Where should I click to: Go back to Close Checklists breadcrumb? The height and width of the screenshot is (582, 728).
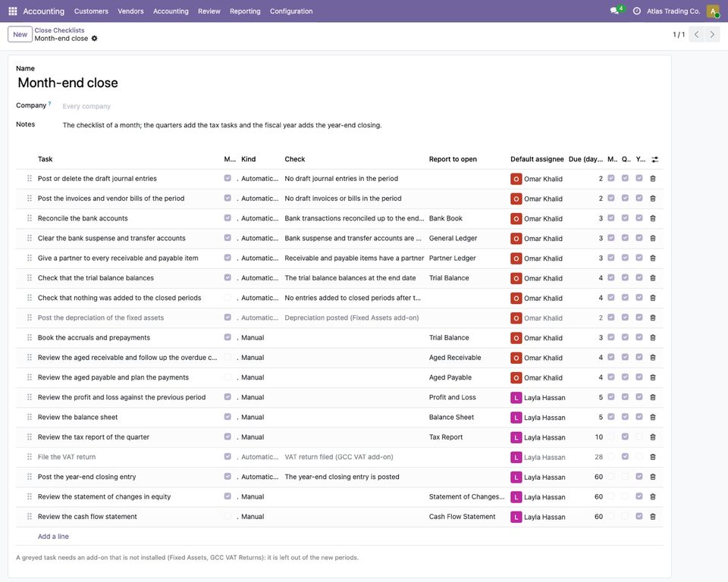tap(59, 30)
